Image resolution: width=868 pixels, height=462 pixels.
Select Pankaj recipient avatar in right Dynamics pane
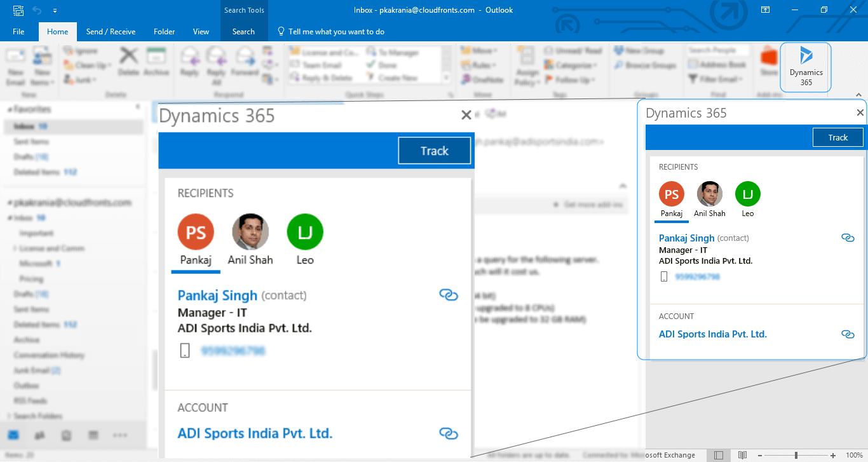click(x=672, y=194)
